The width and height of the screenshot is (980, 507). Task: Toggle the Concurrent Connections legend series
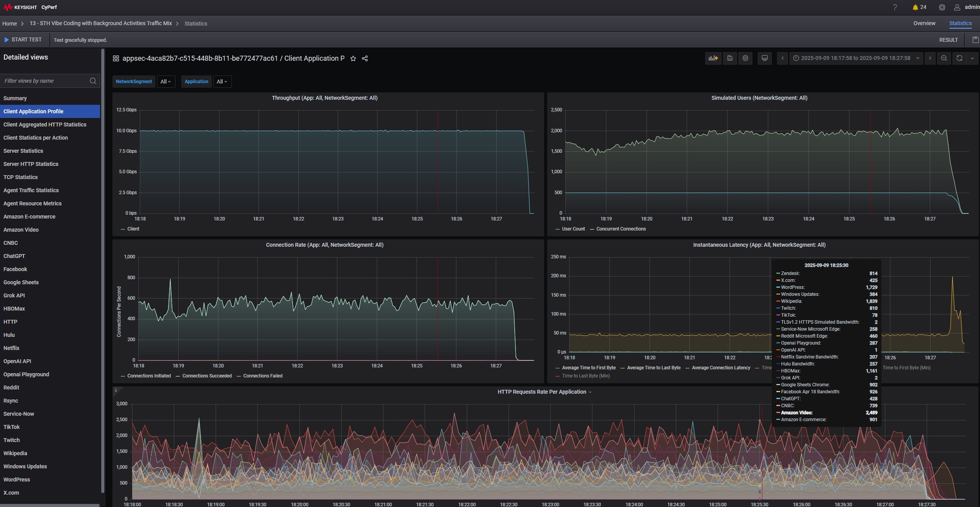click(621, 229)
